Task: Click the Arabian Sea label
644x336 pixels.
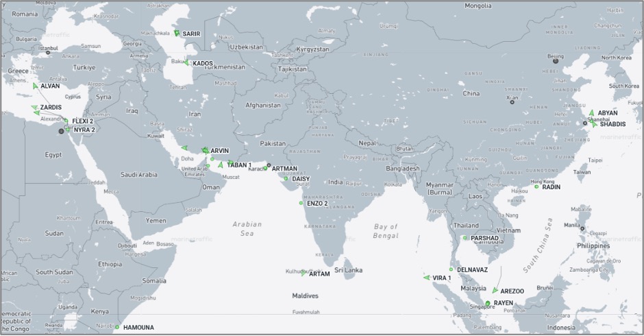Action: tap(247, 228)
